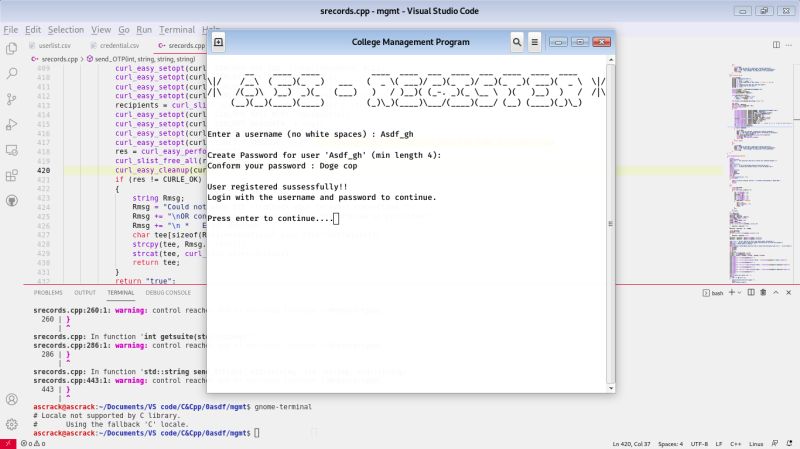Image resolution: width=800 pixels, height=449 pixels.
Task: Open errors and warnings count in status bar
Action: pyautogui.click(x=33, y=444)
